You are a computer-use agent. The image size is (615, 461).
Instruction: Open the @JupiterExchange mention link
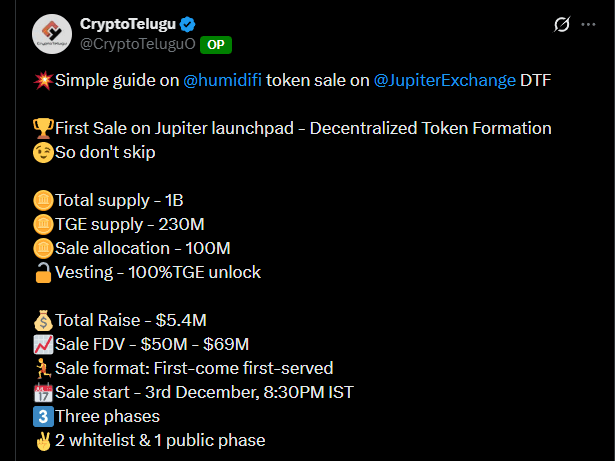[x=444, y=81]
